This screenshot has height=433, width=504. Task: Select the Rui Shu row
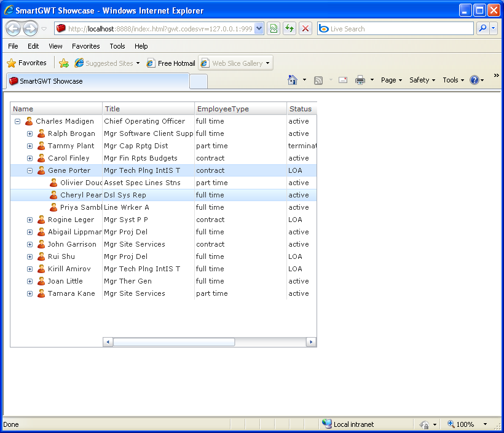pos(163,256)
